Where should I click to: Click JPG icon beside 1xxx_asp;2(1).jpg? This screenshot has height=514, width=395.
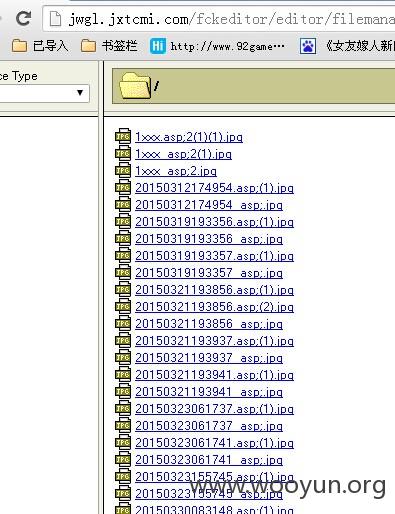[x=123, y=153]
